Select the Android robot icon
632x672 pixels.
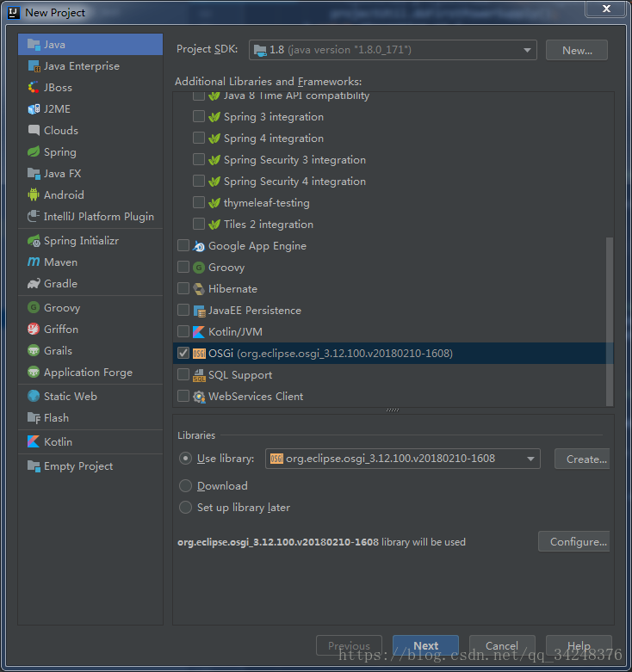click(34, 194)
